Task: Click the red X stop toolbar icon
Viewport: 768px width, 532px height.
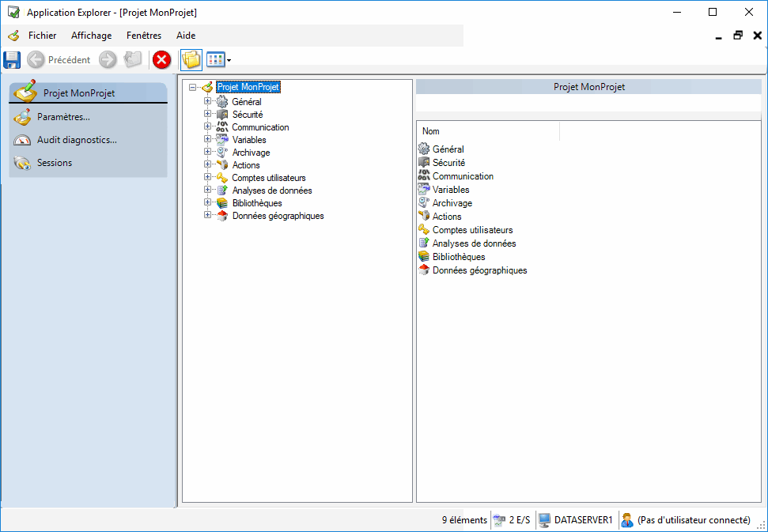Action: coord(161,60)
